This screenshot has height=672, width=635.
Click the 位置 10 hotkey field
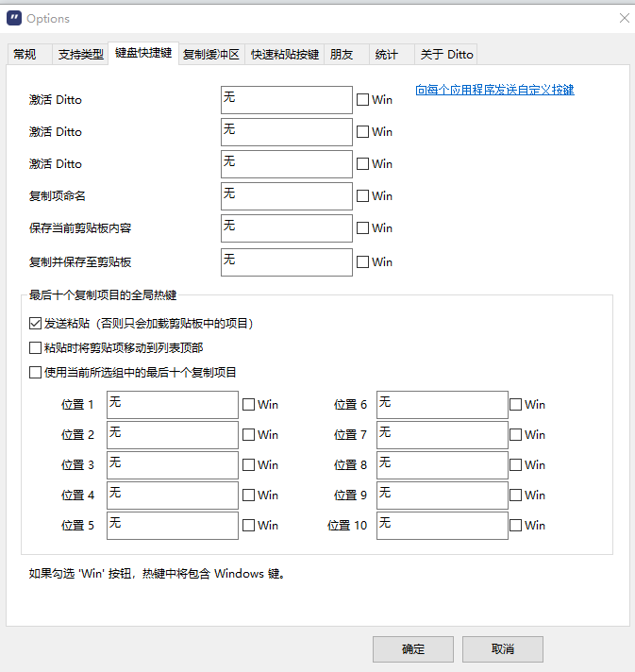pyautogui.click(x=443, y=526)
